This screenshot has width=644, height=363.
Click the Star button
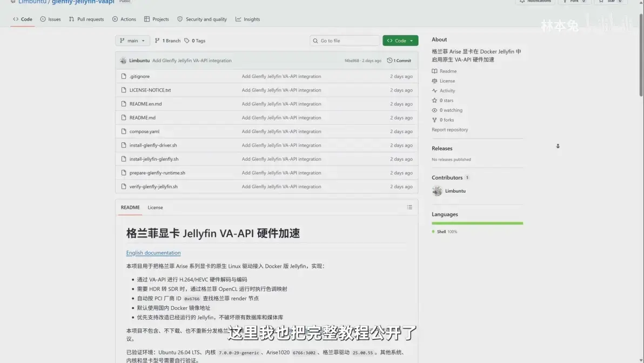click(611, 2)
